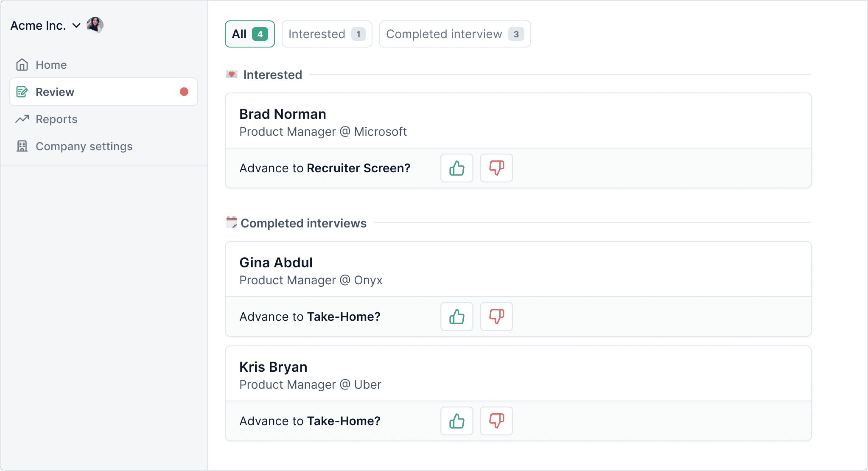Thumbs down Brad Norman's advancement
Image resolution: width=868 pixels, height=471 pixels.
click(496, 168)
